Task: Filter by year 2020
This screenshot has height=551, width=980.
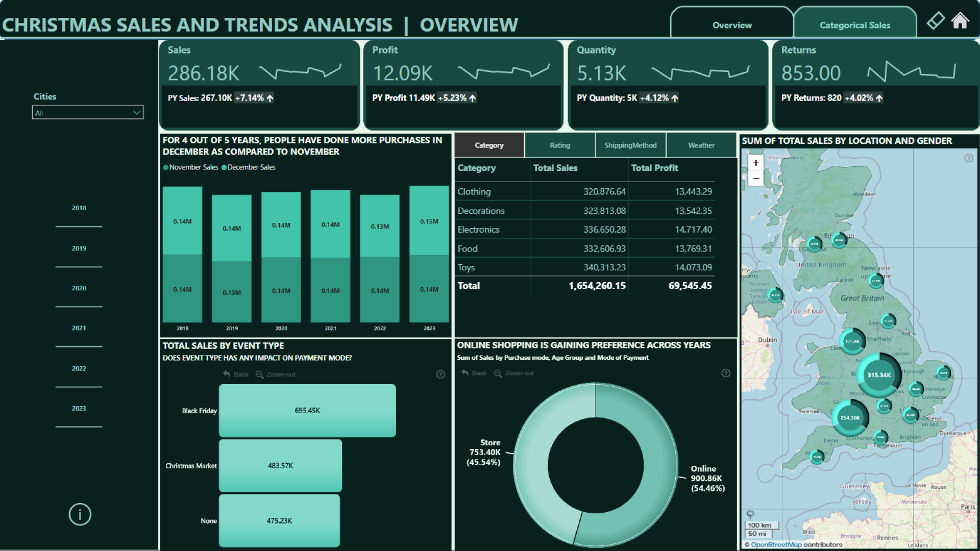Action: coord(79,288)
